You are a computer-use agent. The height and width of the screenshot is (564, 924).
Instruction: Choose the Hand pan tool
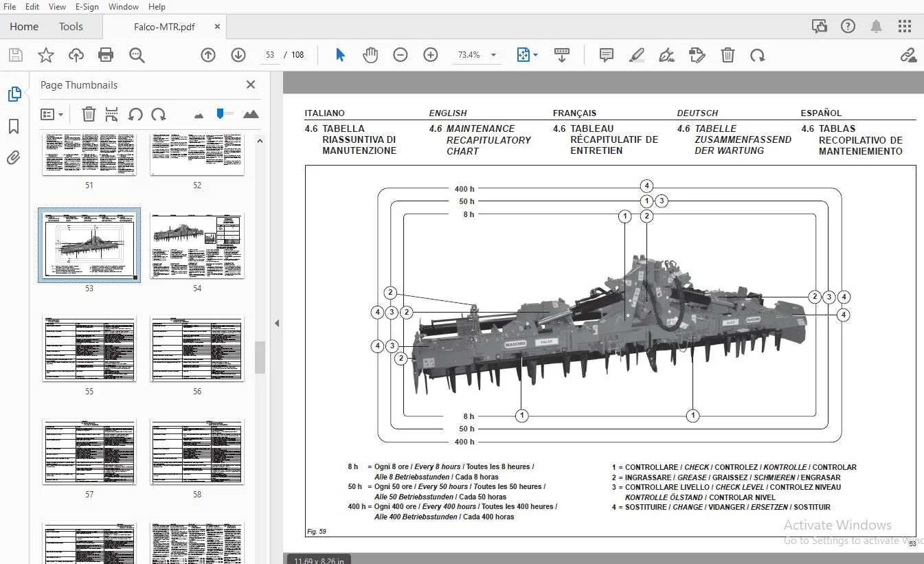coord(370,55)
